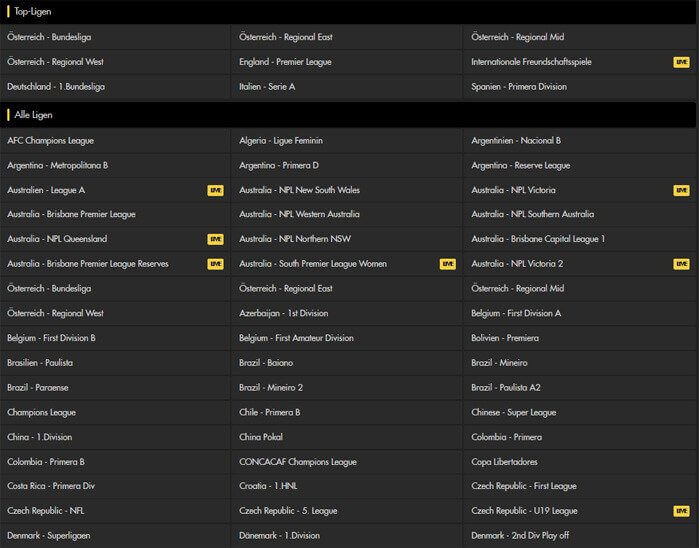Select Belgium - First Division A
This screenshot has width=699, height=548.
click(x=580, y=313)
